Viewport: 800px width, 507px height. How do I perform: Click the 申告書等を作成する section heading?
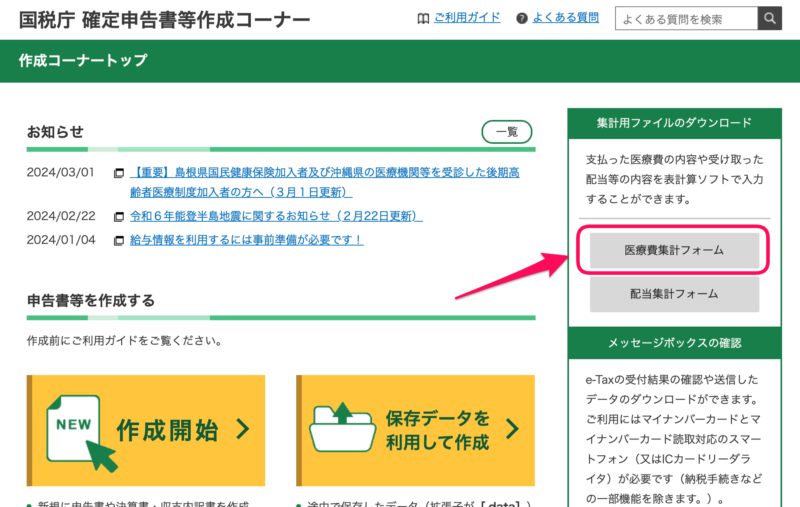91,300
